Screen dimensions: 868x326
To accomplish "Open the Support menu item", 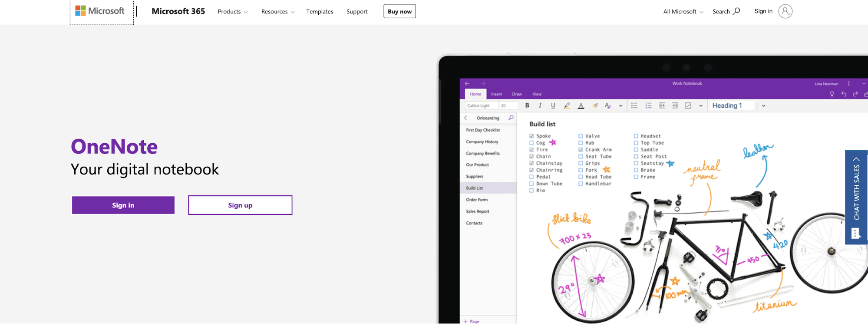I will coord(357,12).
